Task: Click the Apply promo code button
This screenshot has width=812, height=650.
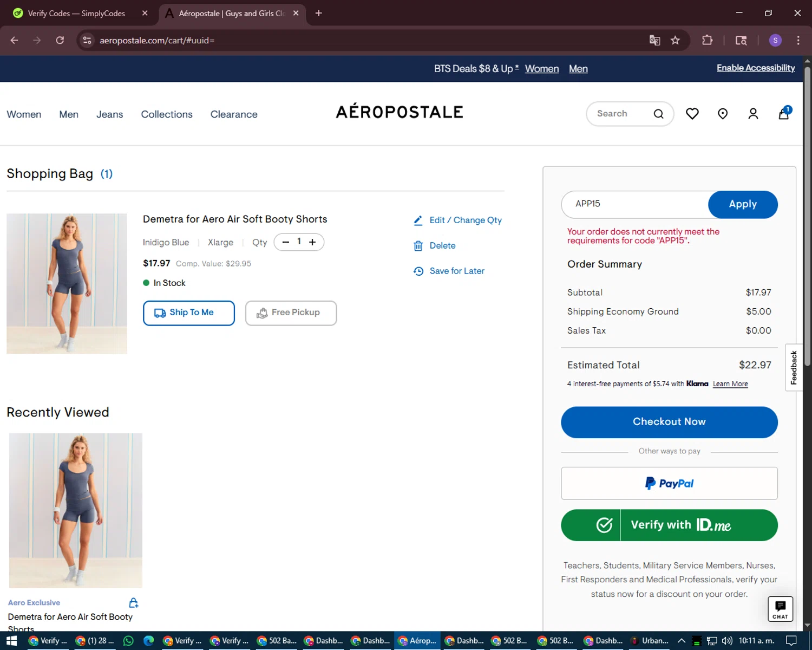Action: tap(743, 204)
